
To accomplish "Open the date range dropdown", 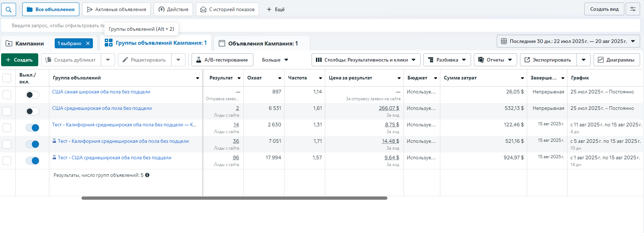I will (568, 41).
